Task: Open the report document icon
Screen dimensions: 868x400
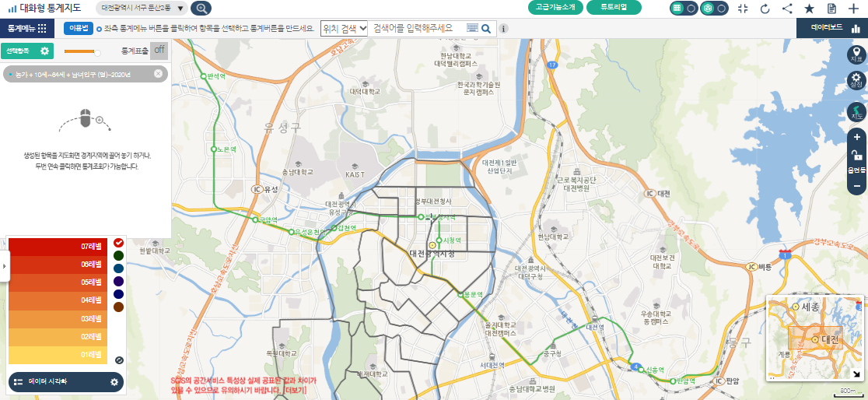Action: point(831,9)
